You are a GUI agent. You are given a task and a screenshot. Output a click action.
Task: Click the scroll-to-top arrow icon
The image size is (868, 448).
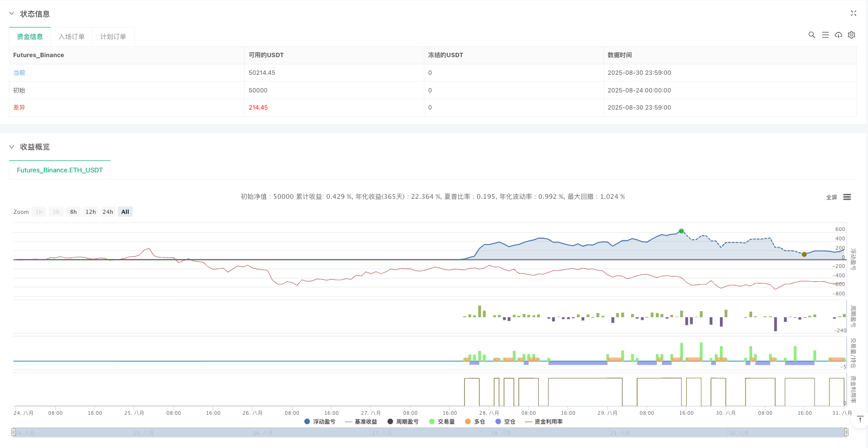(860, 419)
